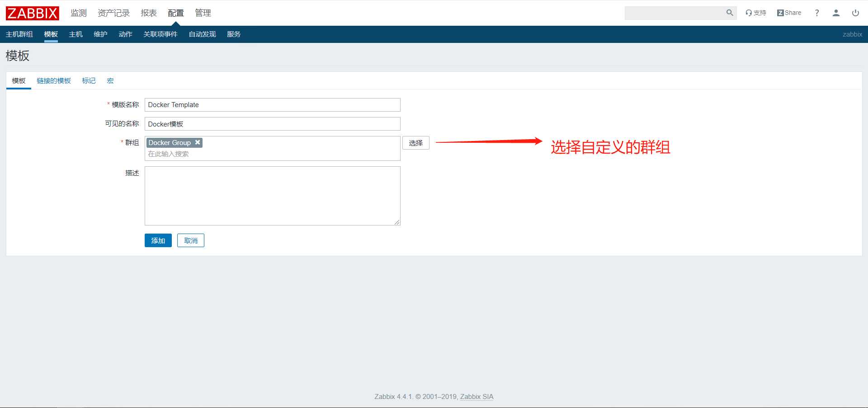
Task: Click the help question mark icon
Action: [x=817, y=13]
